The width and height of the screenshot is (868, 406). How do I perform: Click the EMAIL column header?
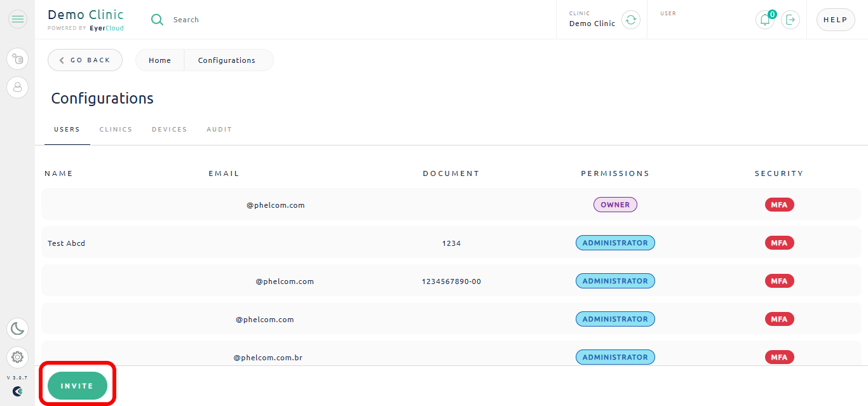click(x=224, y=173)
